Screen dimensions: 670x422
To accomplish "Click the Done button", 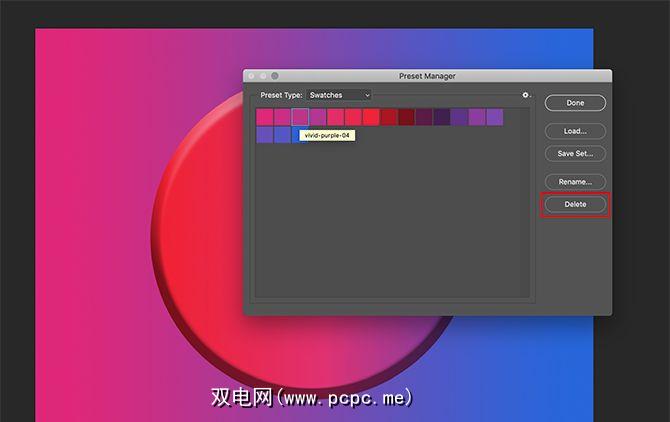I will (x=575, y=103).
